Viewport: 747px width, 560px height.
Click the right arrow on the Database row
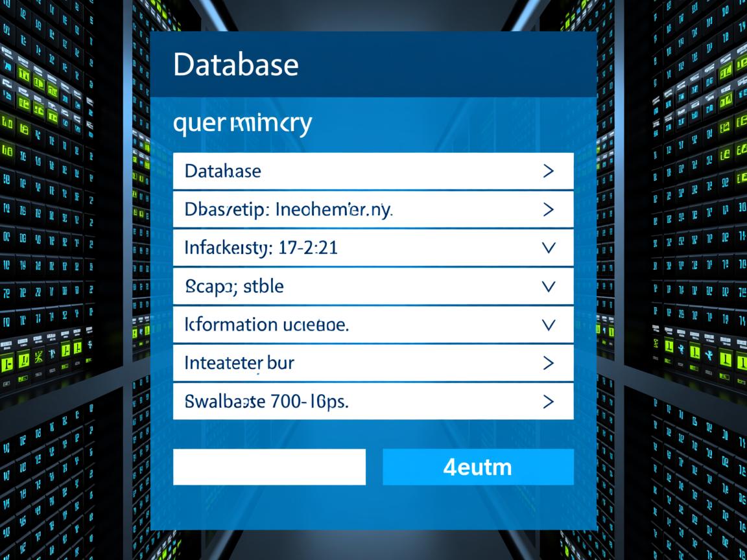tap(548, 171)
